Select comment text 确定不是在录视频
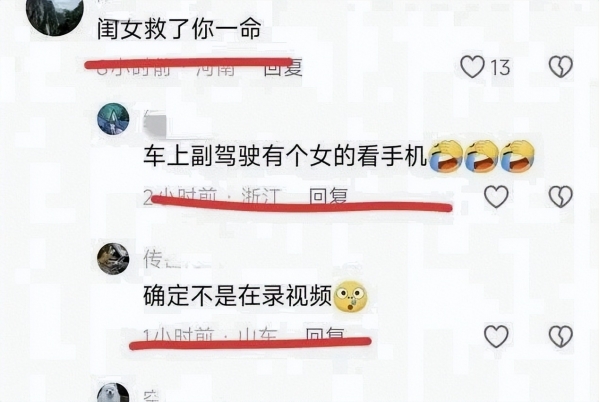Viewport: 600px width, 402px height. pos(237,296)
